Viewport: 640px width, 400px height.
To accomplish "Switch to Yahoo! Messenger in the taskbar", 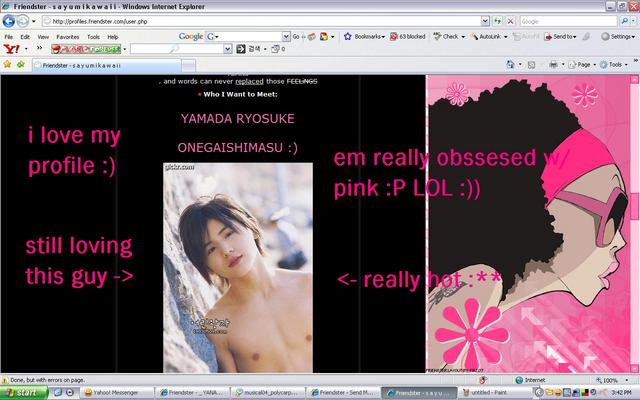I will click(x=118, y=393).
